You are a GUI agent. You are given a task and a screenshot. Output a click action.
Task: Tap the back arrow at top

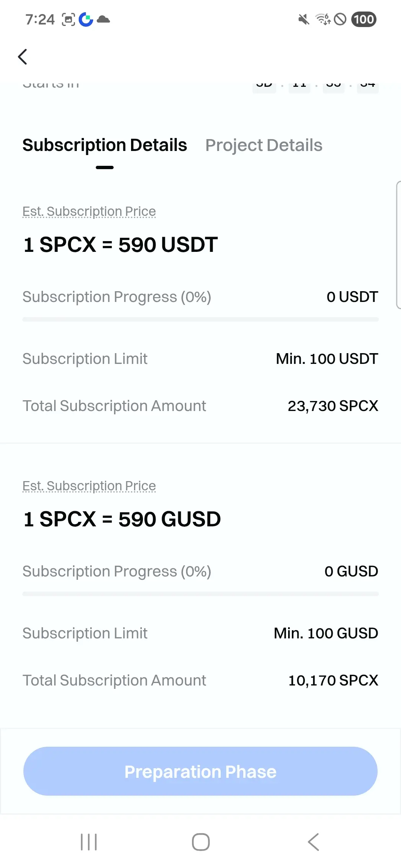pyautogui.click(x=23, y=57)
